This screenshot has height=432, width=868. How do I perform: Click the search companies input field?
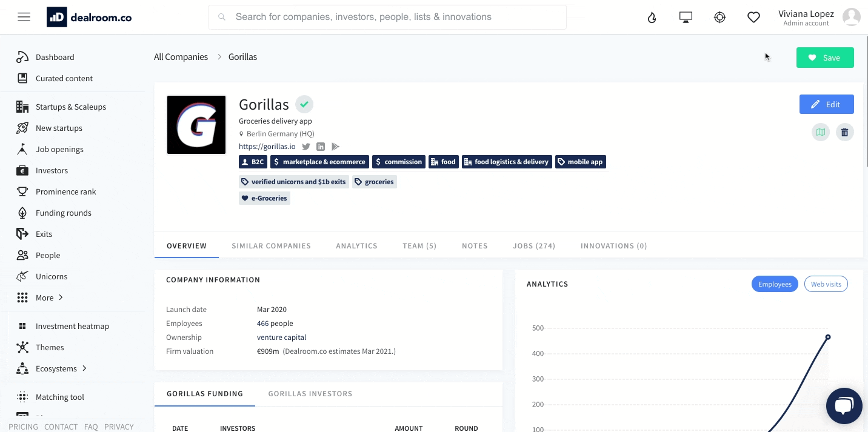pyautogui.click(x=387, y=17)
